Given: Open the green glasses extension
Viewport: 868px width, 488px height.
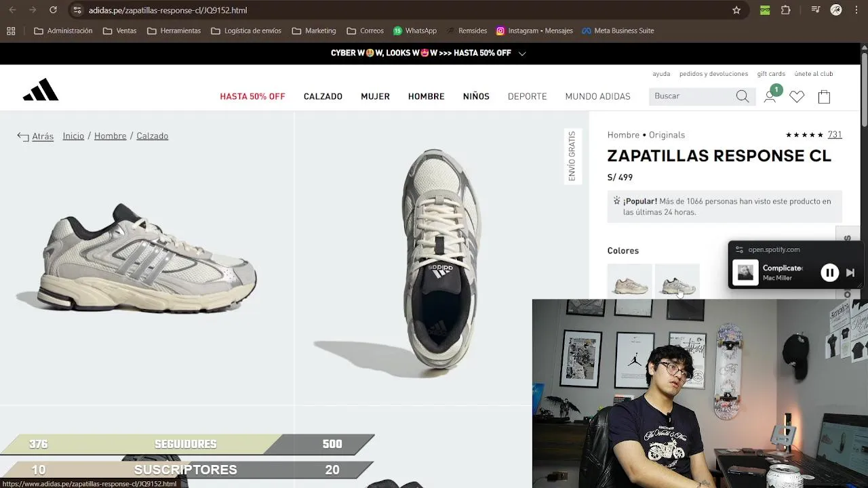Looking at the screenshot, I should [765, 10].
